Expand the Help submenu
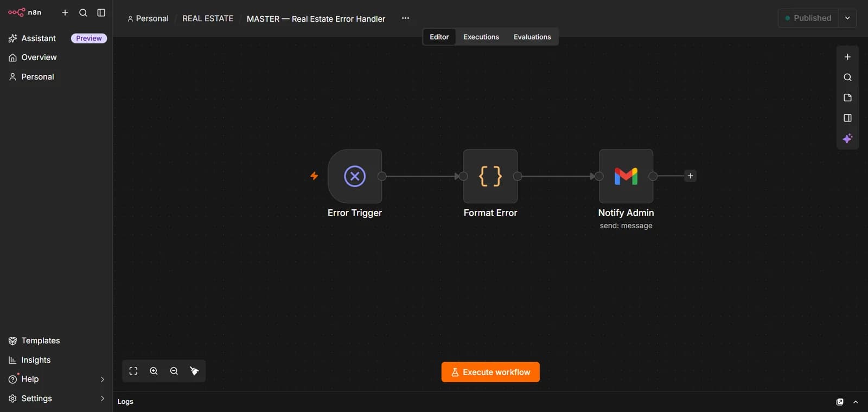Image resolution: width=868 pixels, height=412 pixels. 103,379
